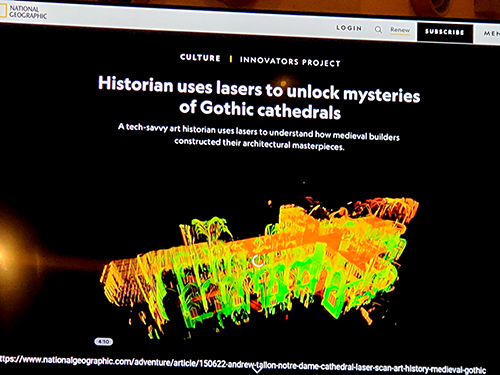Image resolution: width=500 pixels, height=375 pixels.
Task: Click the yellow divider beside CULTURE
Action: tap(231, 59)
